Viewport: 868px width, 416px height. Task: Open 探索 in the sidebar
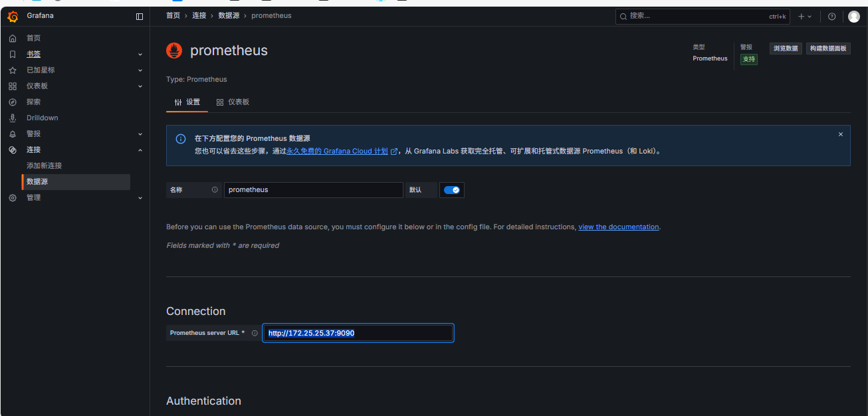pos(33,102)
